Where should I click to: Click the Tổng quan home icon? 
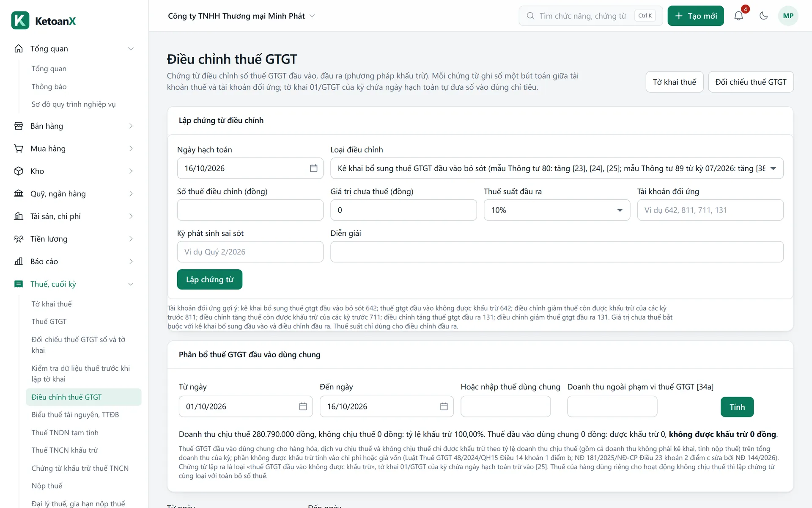(x=19, y=49)
